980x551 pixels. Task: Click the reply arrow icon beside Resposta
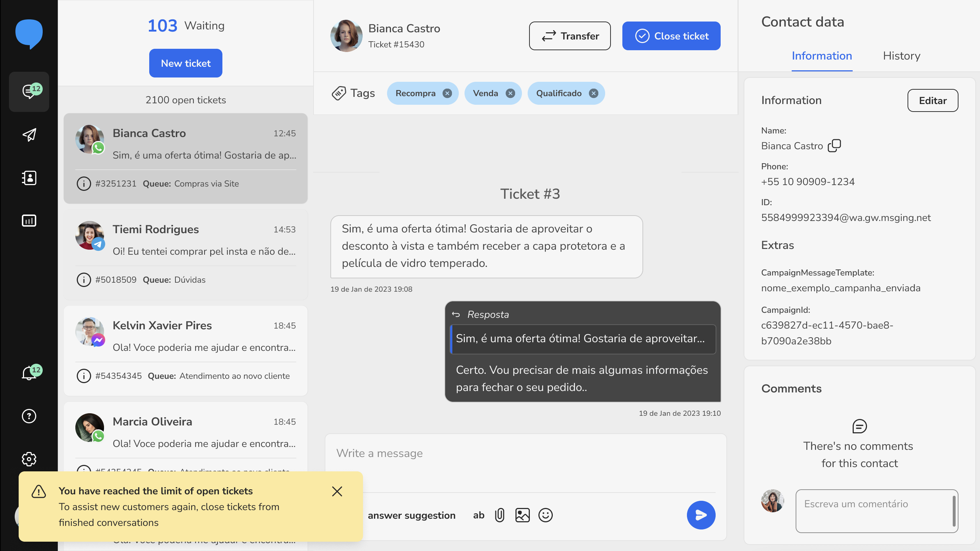(x=455, y=314)
